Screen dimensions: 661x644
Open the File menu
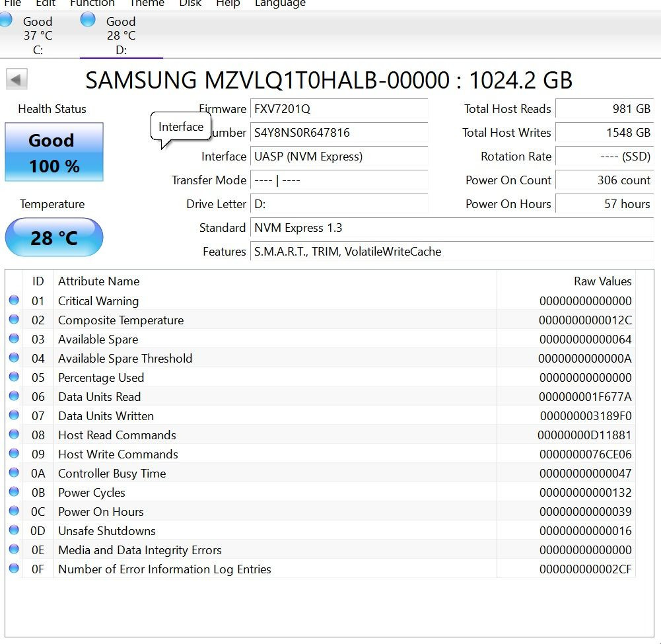pos(13,3)
